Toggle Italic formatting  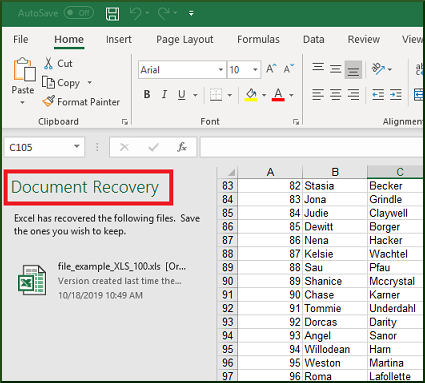pos(164,95)
